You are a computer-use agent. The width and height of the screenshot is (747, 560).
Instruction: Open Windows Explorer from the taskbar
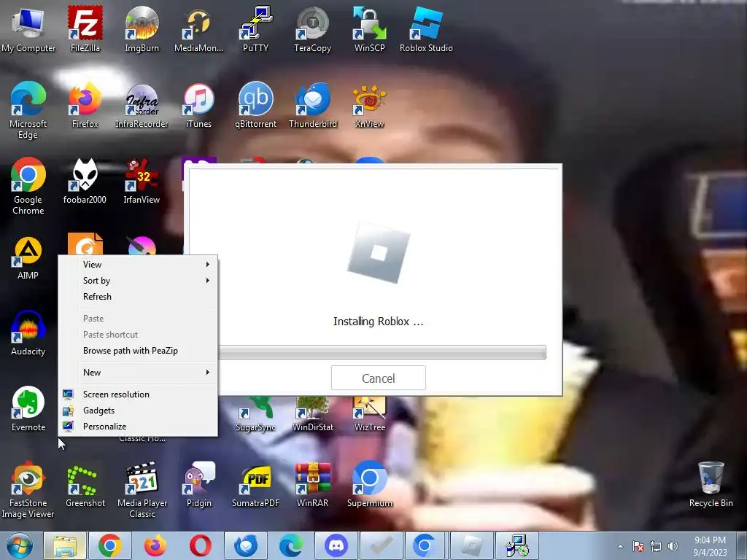(x=65, y=545)
